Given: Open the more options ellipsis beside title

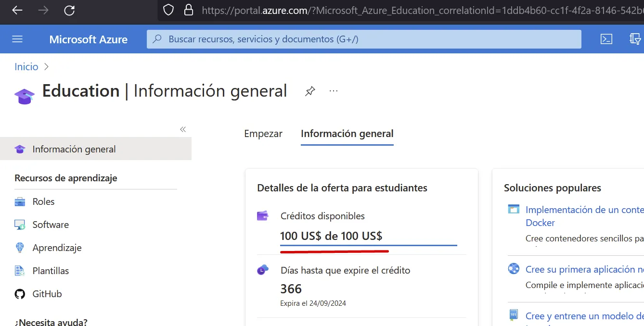Looking at the screenshot, I should coord(334,91).
